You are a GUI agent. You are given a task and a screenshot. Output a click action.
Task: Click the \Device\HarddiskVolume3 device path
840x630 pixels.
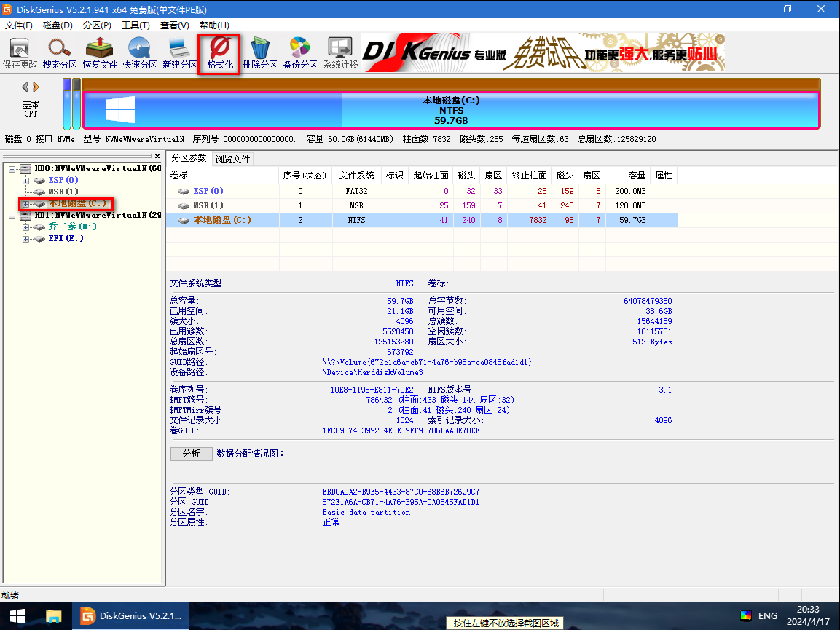pos(373,372)
